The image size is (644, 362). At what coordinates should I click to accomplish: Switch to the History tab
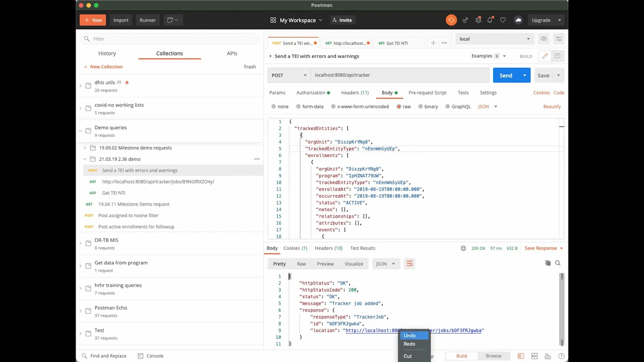(107, 53)
